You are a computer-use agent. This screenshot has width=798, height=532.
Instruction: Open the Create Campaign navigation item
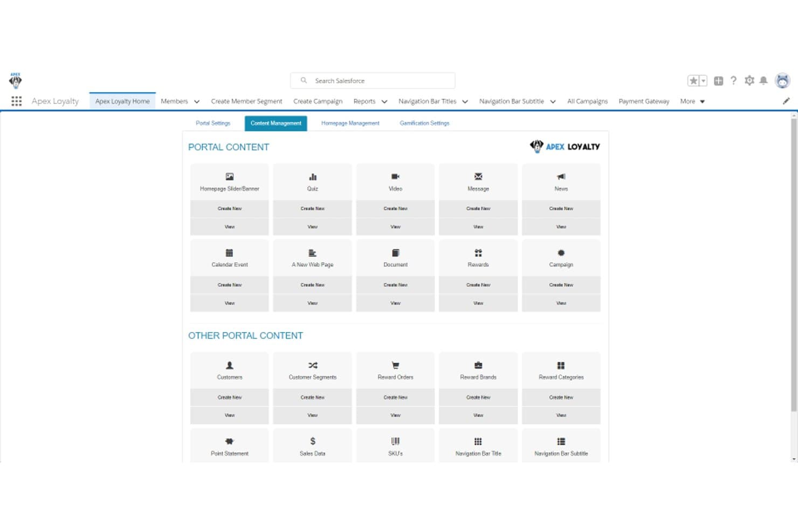tap(318, 101)
